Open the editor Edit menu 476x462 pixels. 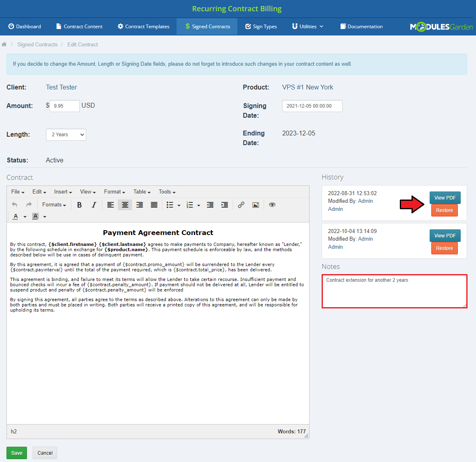[39, 192]
